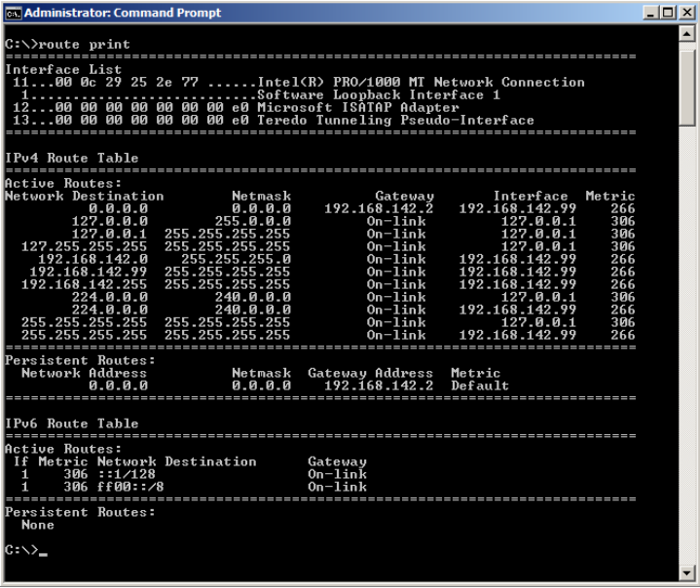The height and width of the screenshot is (588, 700).
Task: Click netmask 255.0.0.0 in the route table
Action: pyautogui.click(x=253, y=221)
